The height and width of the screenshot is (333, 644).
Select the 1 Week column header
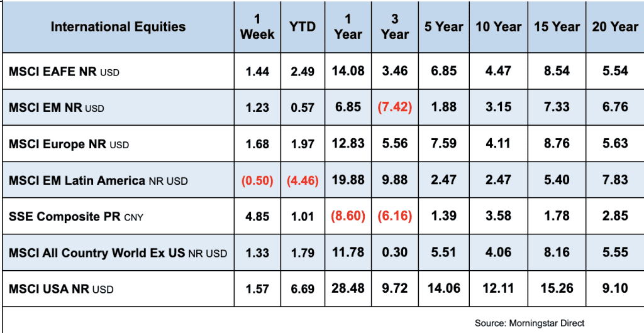click(257, 27)
